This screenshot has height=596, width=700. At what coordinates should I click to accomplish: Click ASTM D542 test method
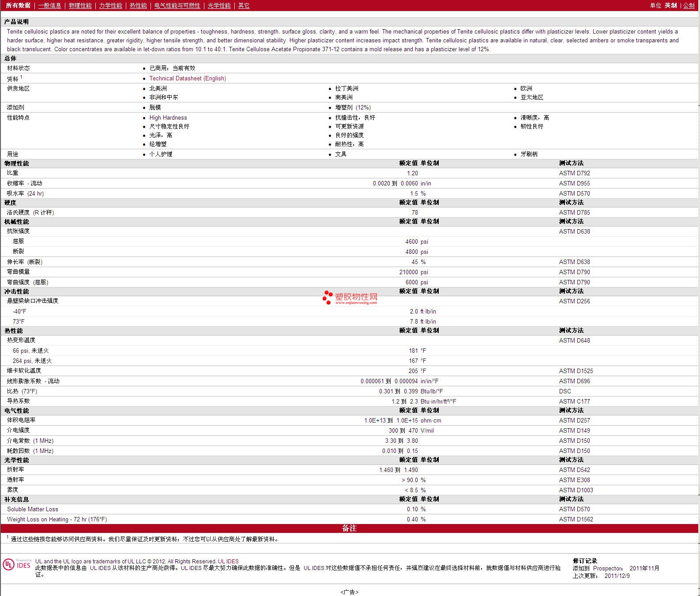coord(574,470)
